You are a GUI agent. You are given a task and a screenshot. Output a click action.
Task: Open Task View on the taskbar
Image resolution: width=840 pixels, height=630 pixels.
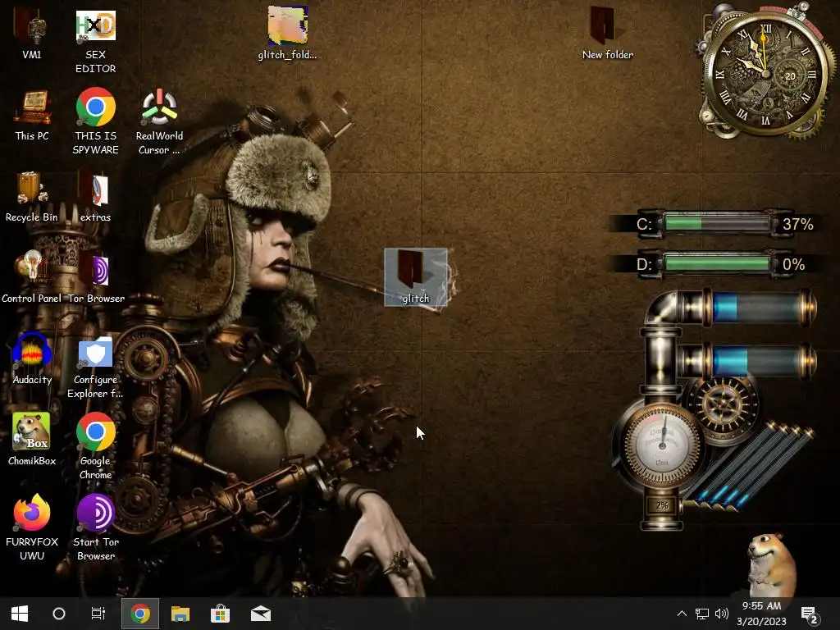pos(98,614)
